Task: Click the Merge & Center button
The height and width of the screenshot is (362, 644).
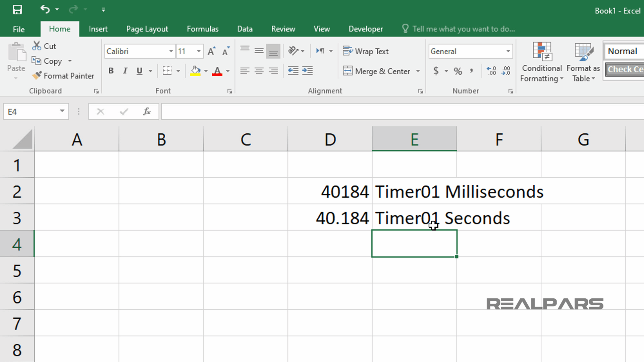Action: point(377,71)
